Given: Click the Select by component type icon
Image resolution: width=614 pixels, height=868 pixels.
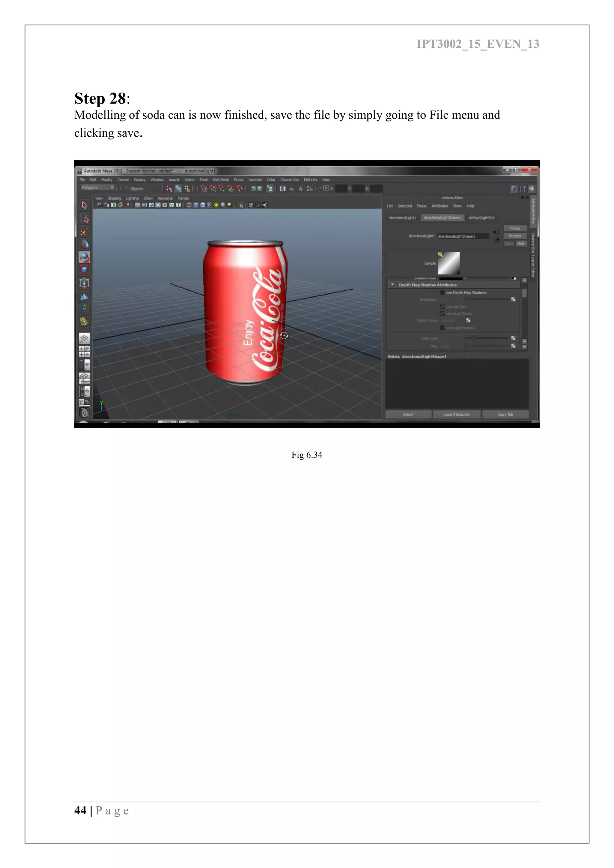Looking at the screenshot, I should click(x=187, y=189).
